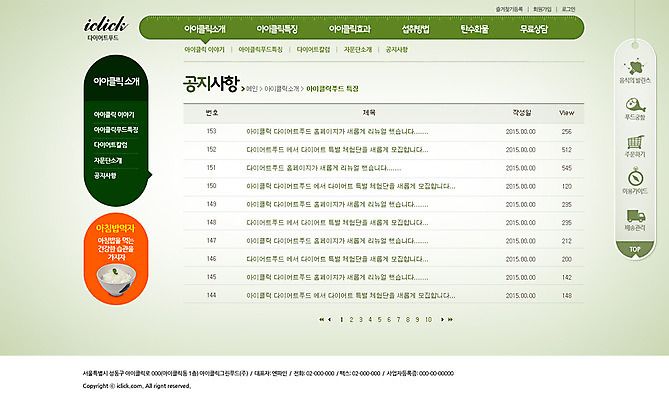This screenshot has width=669, height=400.
Task: Open the 아이클릭소개 main menu
Action: [205, 29]
